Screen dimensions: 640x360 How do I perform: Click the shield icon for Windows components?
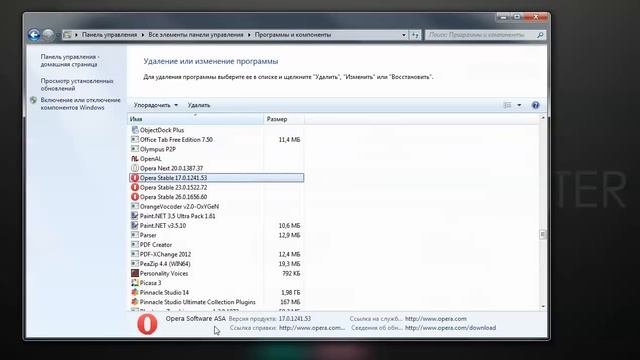(33, 100)
